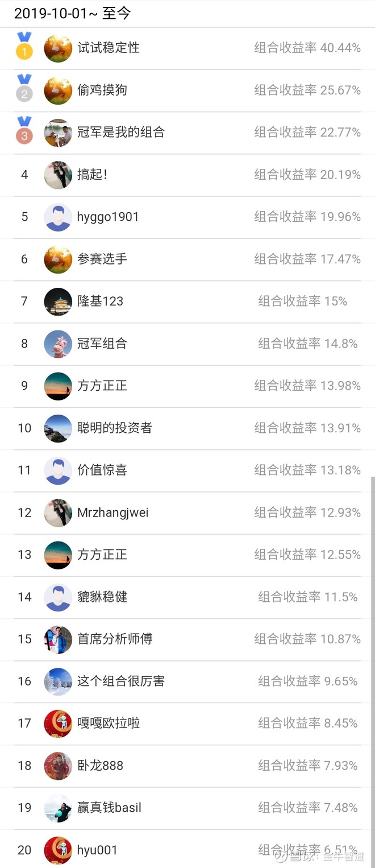Click the silver second-place medal icon
Image resolution: width=375 pixels, height=868 pixels.
[x=24, y=89]
